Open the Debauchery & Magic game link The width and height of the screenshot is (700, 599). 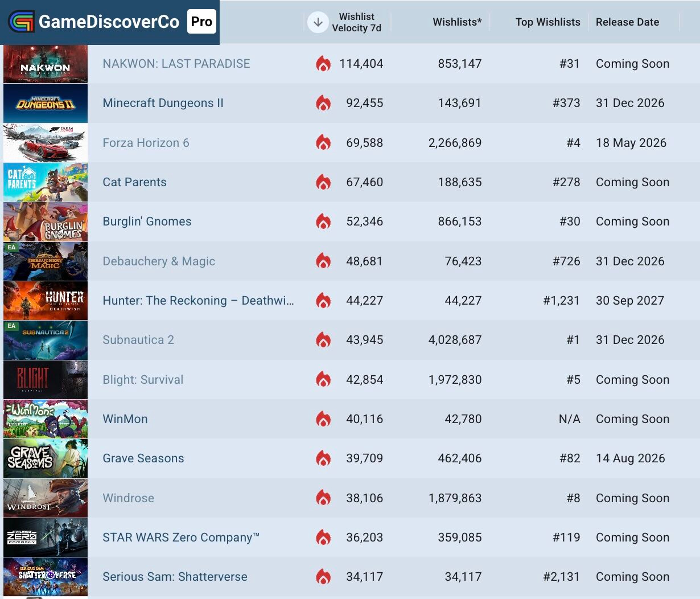pos(159,261)
